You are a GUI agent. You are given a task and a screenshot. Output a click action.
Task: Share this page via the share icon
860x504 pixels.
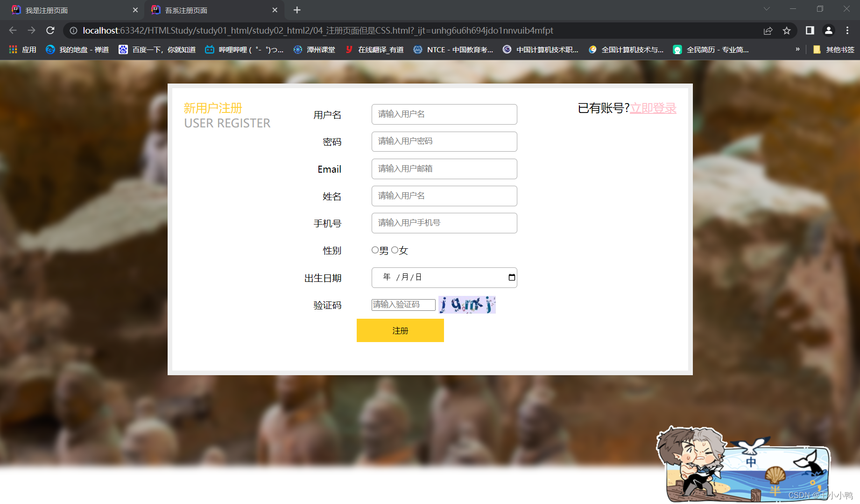(x=768, y=30)
